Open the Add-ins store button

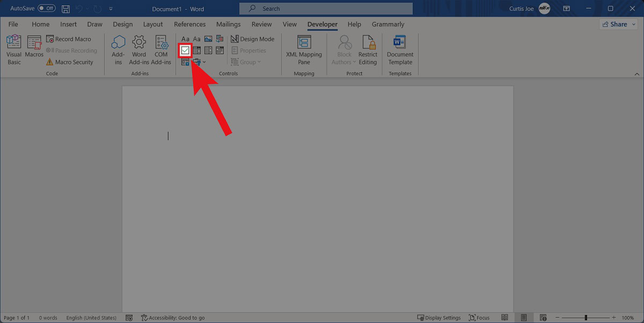pos(118,50)
